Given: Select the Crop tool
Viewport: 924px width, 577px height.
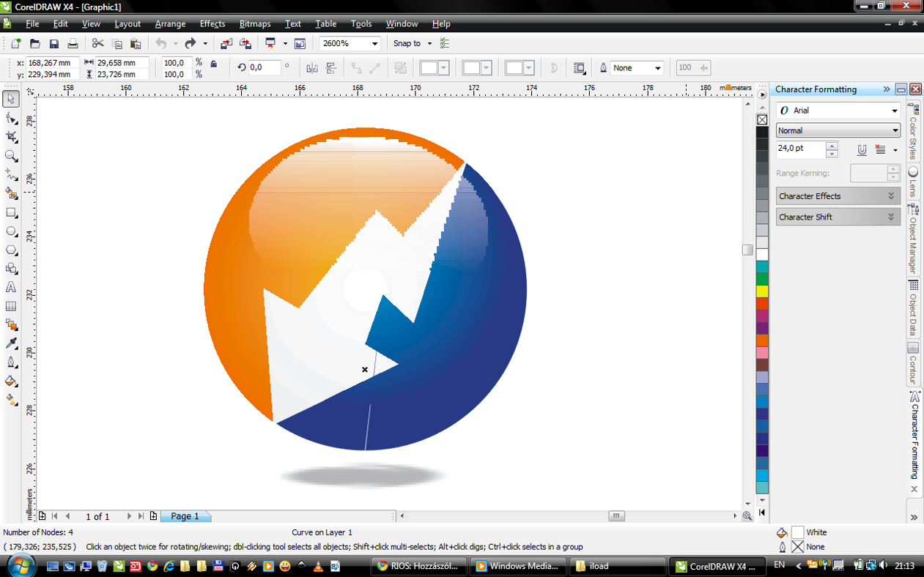Looking at the screenshot, I should click(11, 137).
